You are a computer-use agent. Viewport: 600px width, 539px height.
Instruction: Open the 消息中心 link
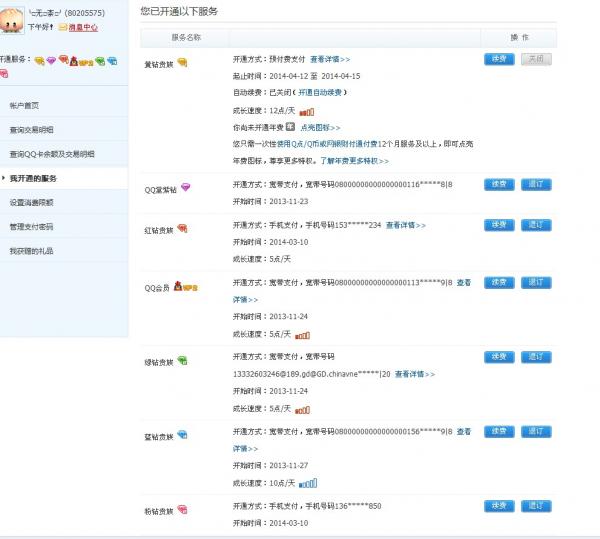[83, 28]
